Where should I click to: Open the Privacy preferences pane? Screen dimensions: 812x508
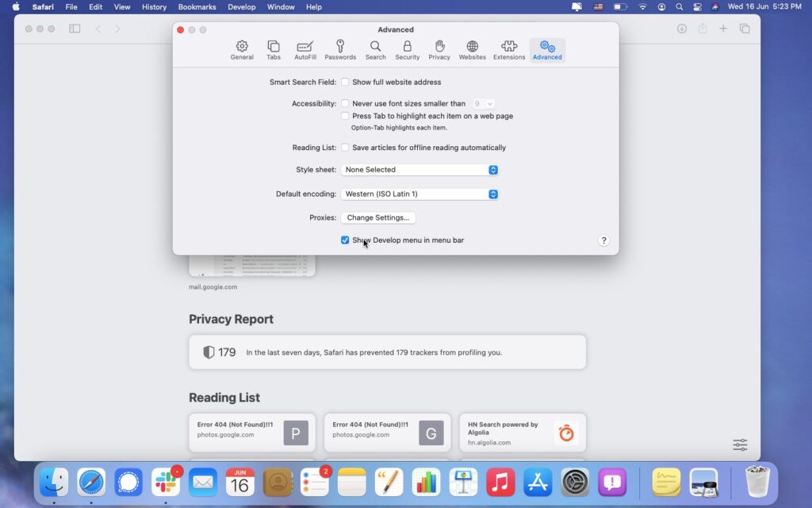point(439,48)
